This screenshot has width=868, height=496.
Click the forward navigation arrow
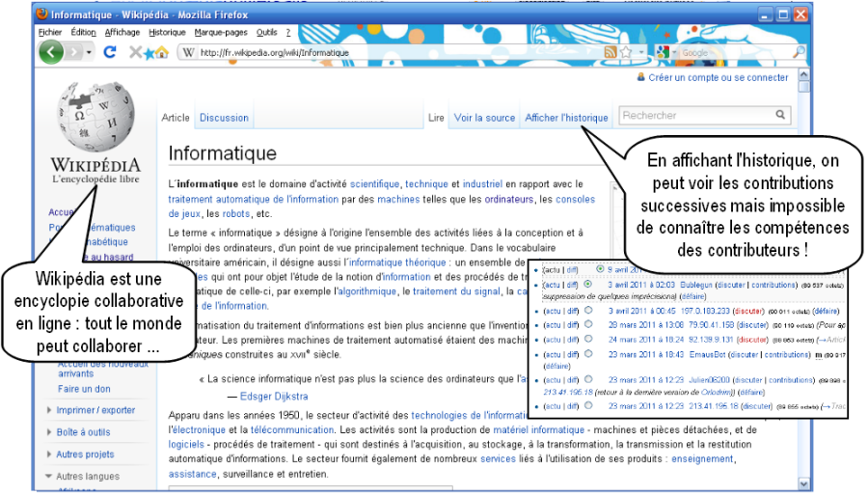73,52
